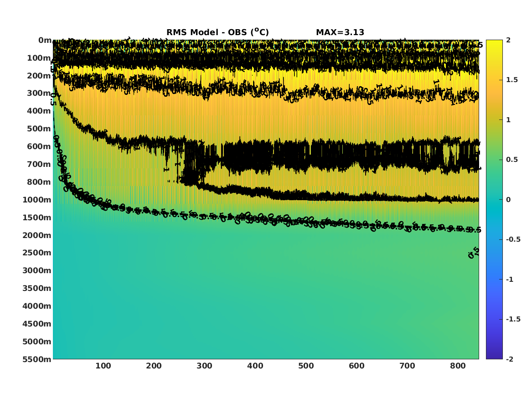
Task: Click the colorbar tick label '1.5'
Action: click(x=512, y=80)
